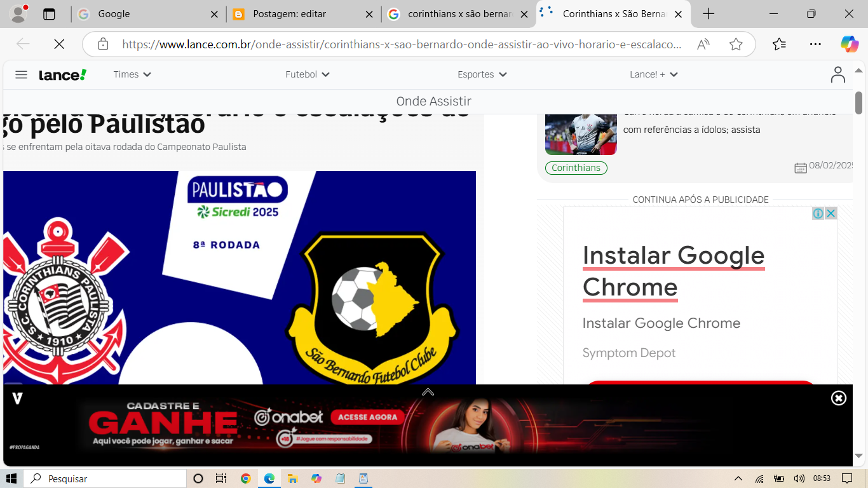This screenshot has width=868, height=488.
Task: Launch Copilot from the Edge toolbar
Action: click(x=850, y=44)
